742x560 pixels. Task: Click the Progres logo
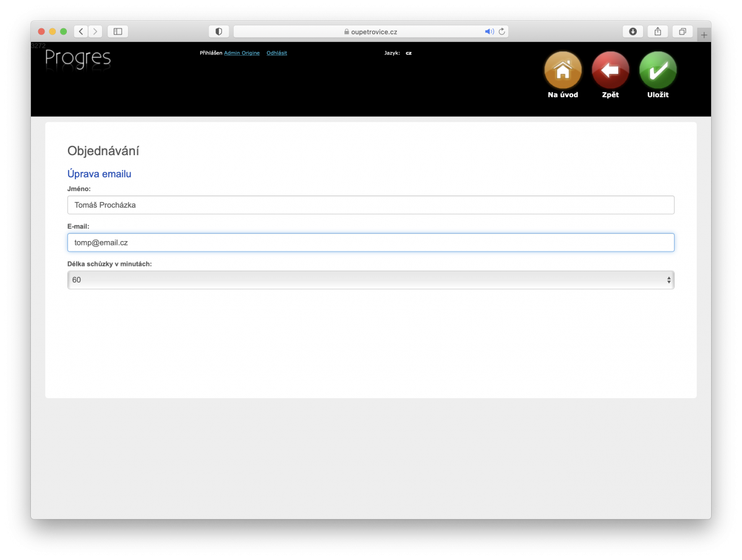[x=77, y=59]
